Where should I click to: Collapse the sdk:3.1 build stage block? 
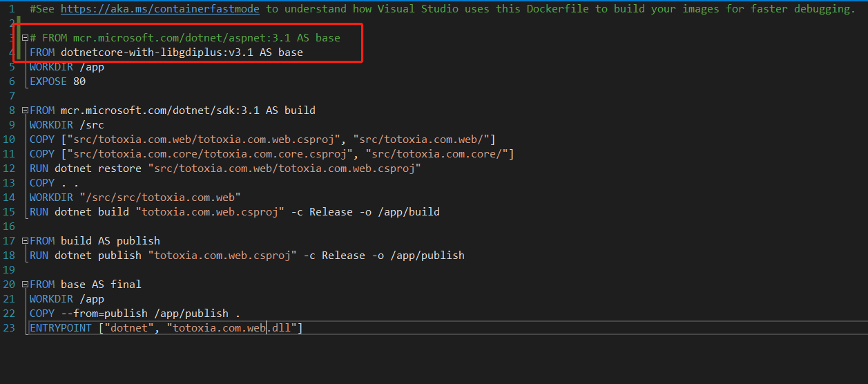[25, 111]
